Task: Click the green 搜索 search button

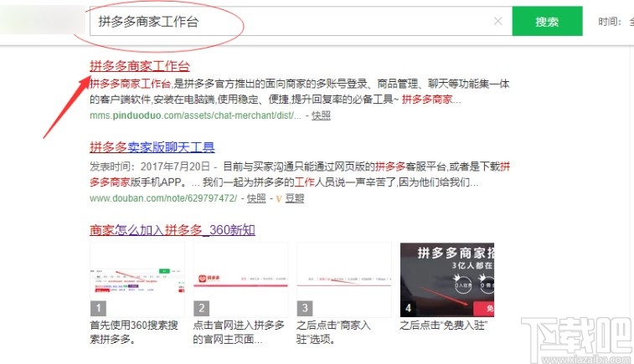Action: tap(547, 21)
